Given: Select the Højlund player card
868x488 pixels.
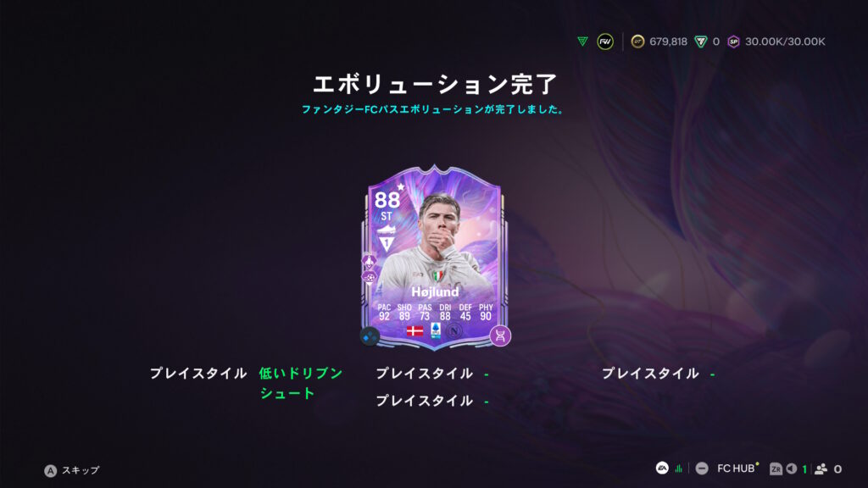Looking at the screenshot, I should 435,258.
